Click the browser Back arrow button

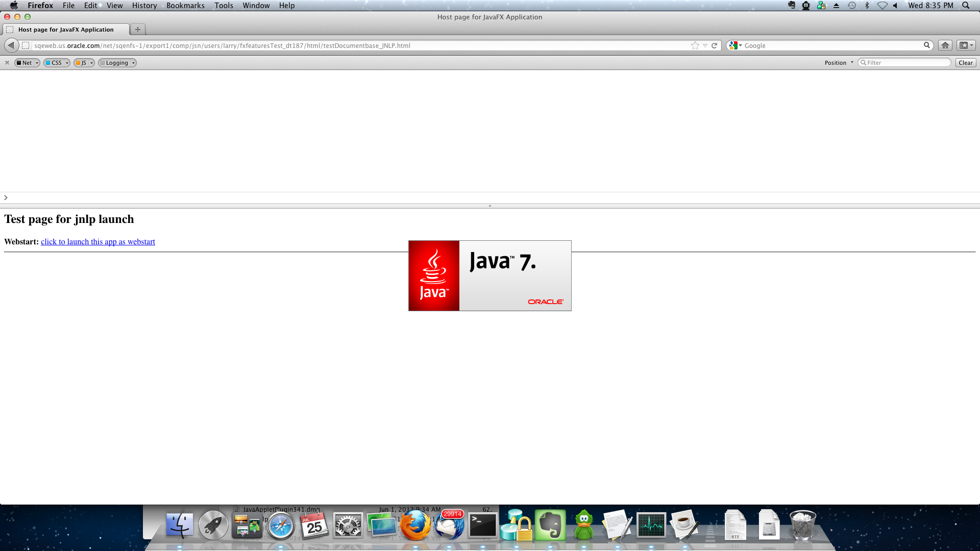pos(11,45)
